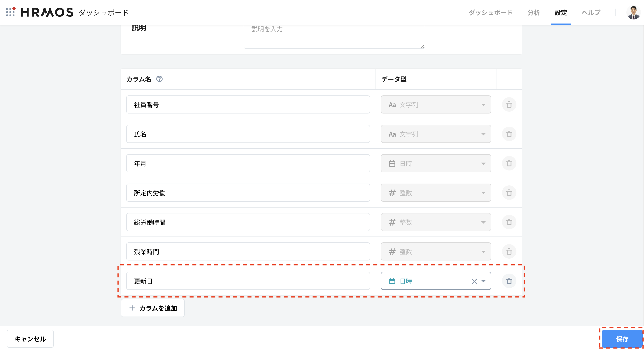Expand the 更新日 data type dropdown
Viewport: 644px width, 350px height.
click(x=483, y=281)
